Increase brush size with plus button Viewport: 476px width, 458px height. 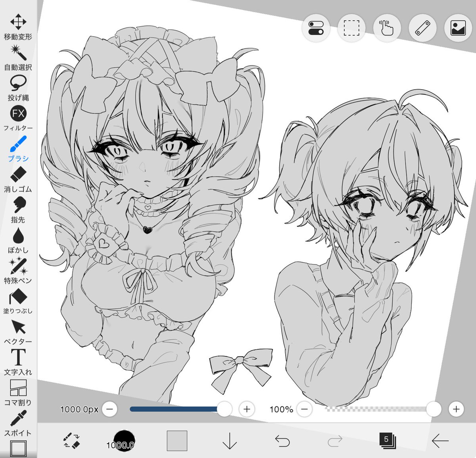coord(247,409)
